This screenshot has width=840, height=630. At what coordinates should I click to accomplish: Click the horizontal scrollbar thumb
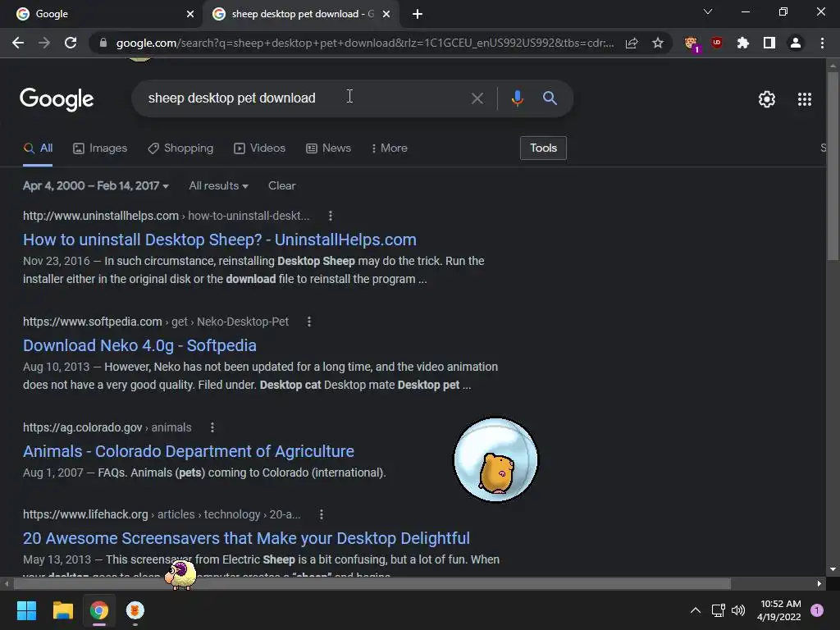coord(372,583)
